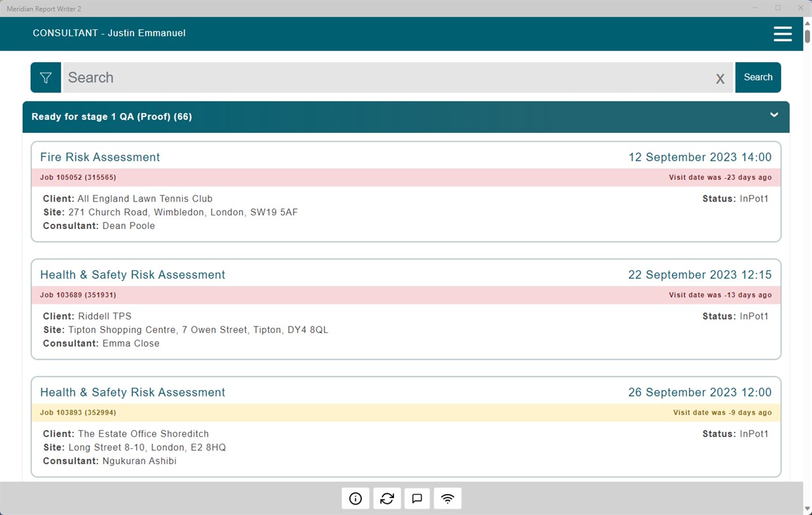Check connectivity via the wifi status icon
The image size is (812, 515).
coord(448,498)
